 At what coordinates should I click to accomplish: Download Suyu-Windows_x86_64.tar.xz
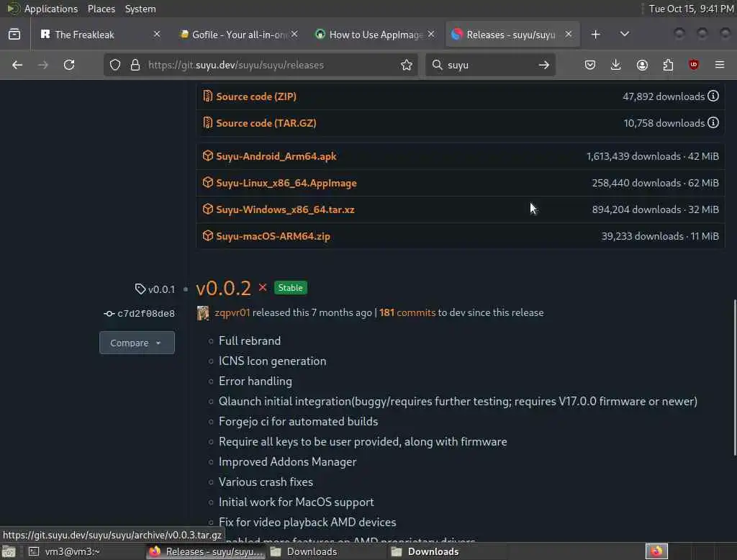click(285, 209)
